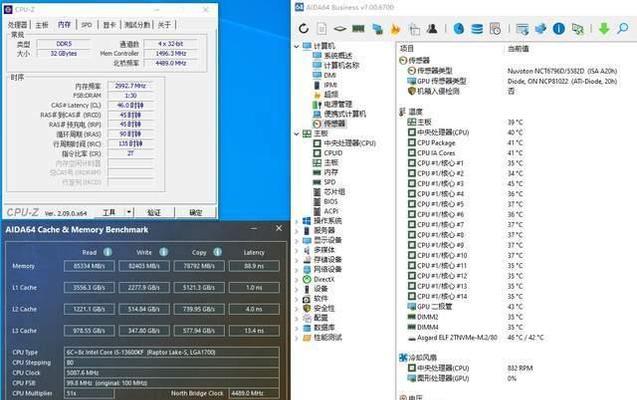
Task: Expand the 操作系统 tree node
Action: click(297, 221)
